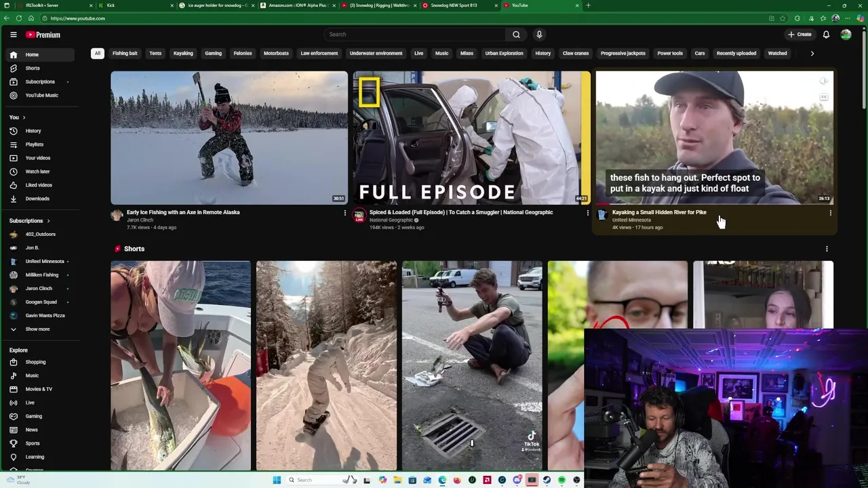Select the Urban Exploration chip
The image size is (868, 488).
(x=504, y=54)
